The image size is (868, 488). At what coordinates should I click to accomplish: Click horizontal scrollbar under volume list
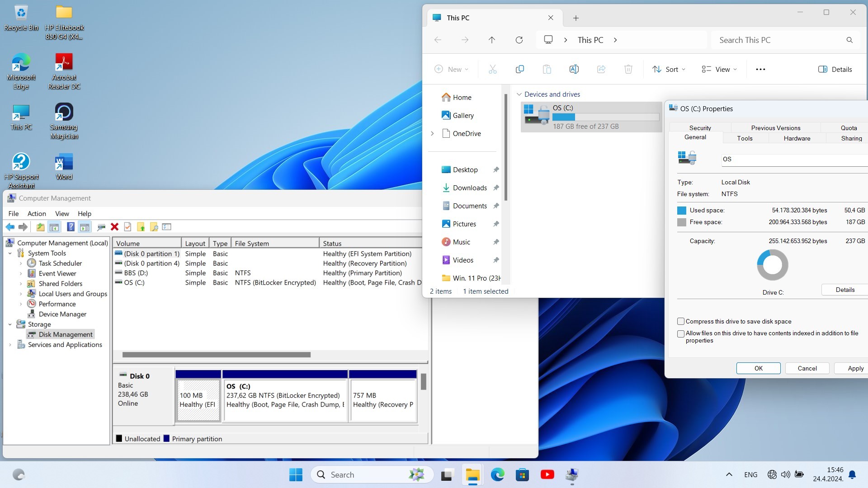coord(216,355)
